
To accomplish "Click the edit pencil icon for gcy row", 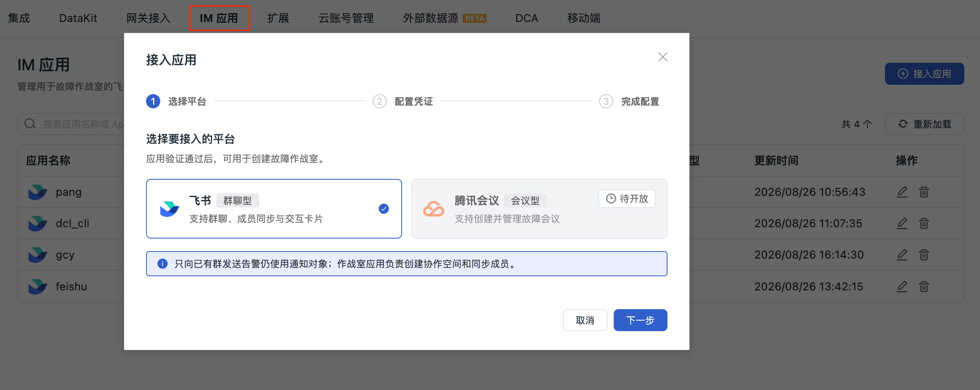I will 902,255.
